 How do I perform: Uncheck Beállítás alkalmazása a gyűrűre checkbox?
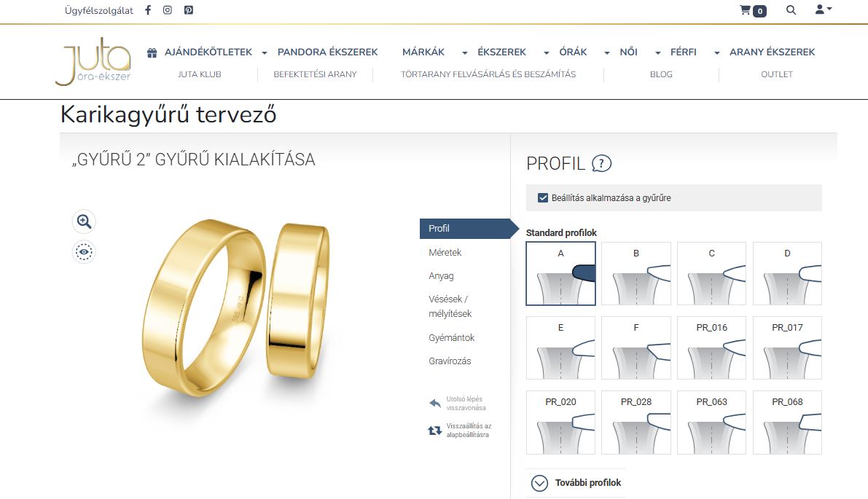[543, 197]
